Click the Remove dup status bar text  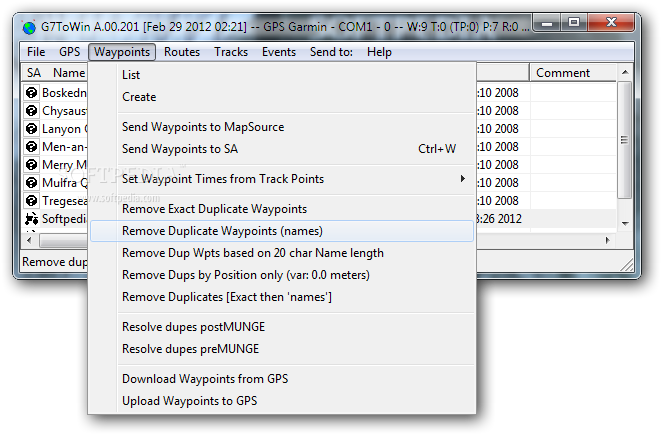click(x=54, y=262)
